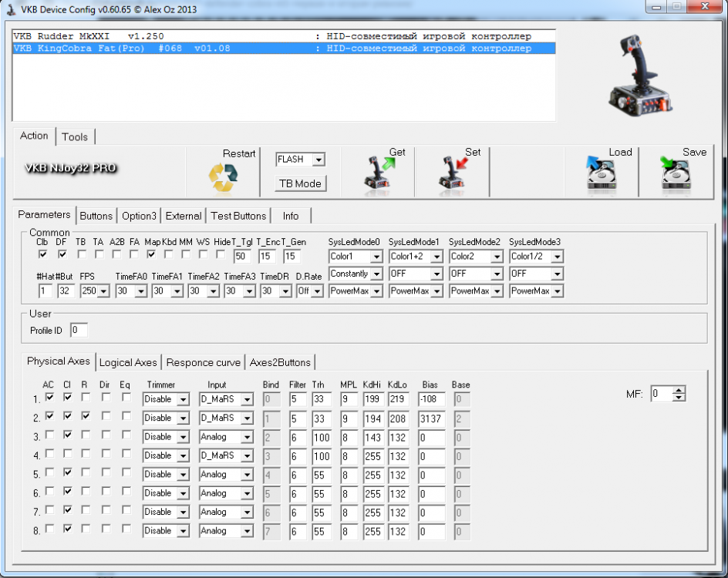Screen dimensions: 728x578
Task: Click the Save hard drive icon
Action: coord(676,173)
